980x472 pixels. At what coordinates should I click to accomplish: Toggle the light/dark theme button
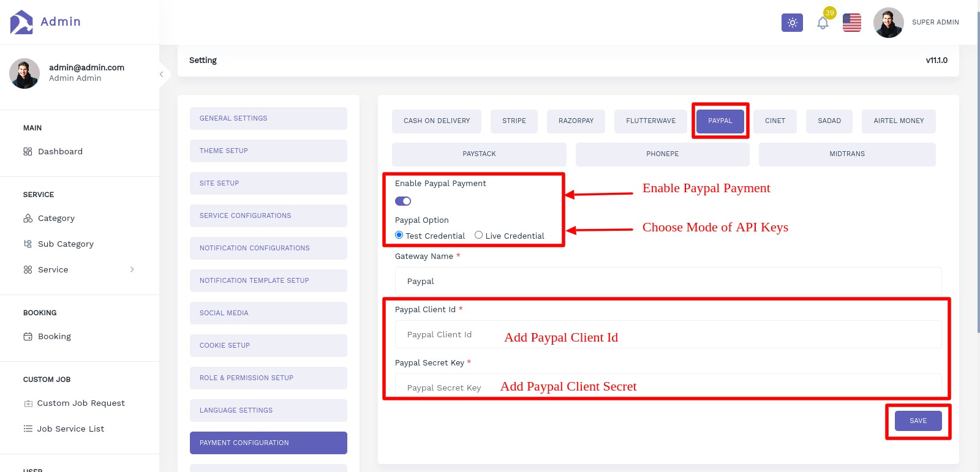792,23
